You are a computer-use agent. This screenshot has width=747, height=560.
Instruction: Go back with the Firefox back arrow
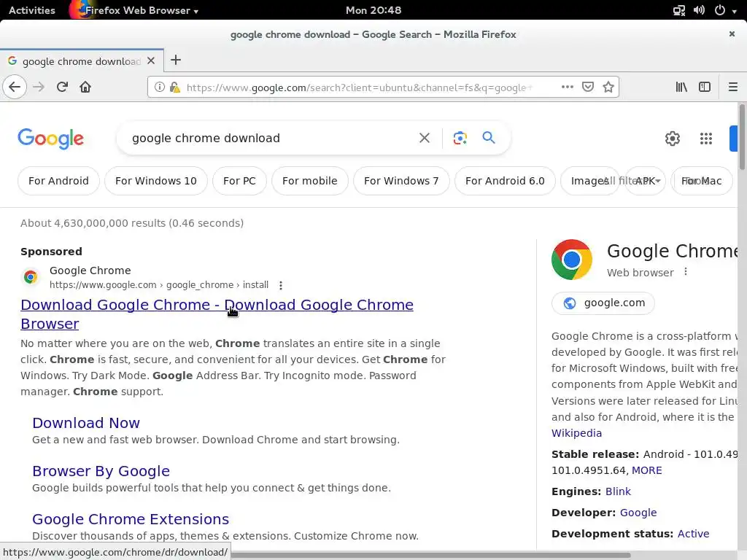point(15,87)
